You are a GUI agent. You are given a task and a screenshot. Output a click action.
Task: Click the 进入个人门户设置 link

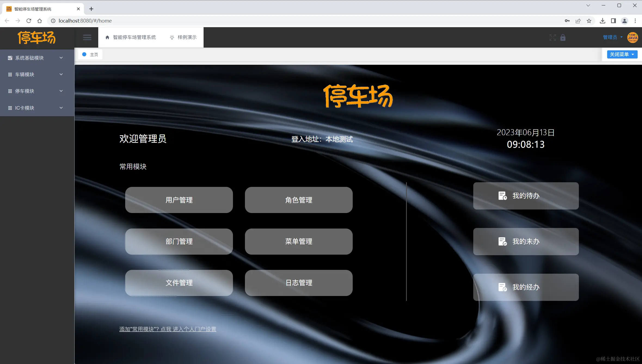pyautogui.click(x=194, y=329)
